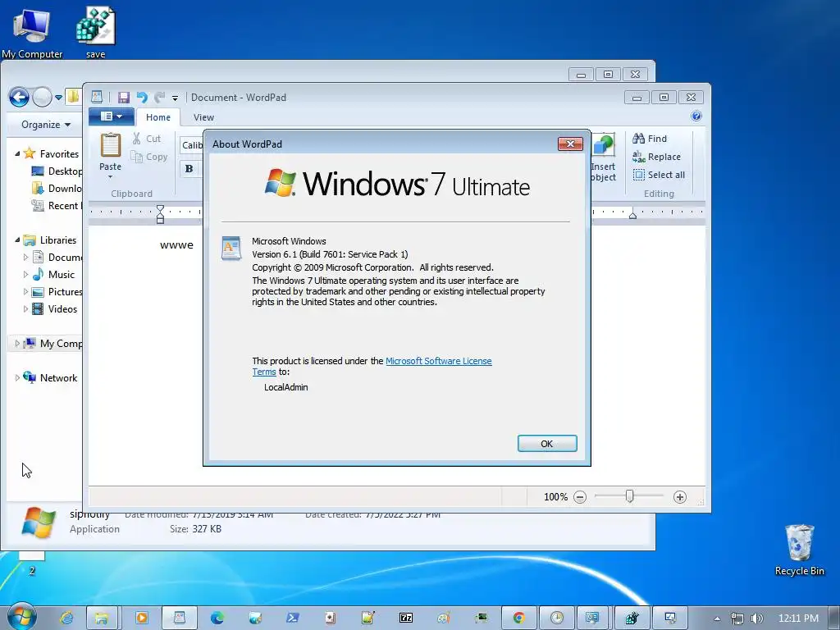Click the zoom out minus button
Viewport: 840px width, 630px height.
580,497
